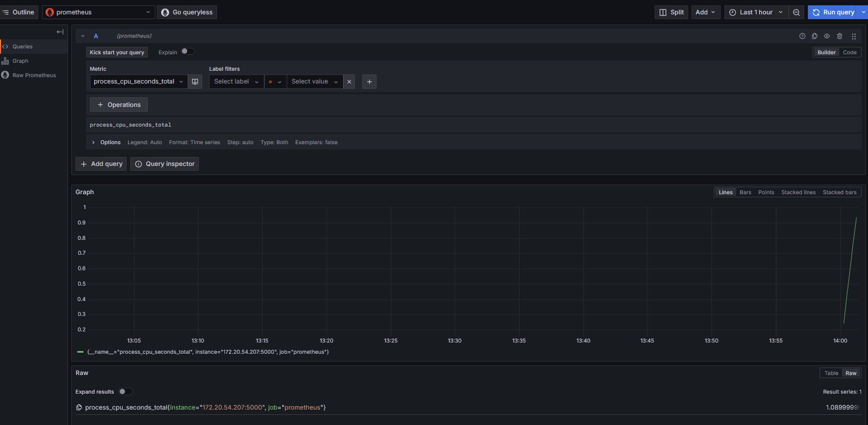Click the query name letter A
The height and width of the screenshot is (425, 868).
click(96, 36)
